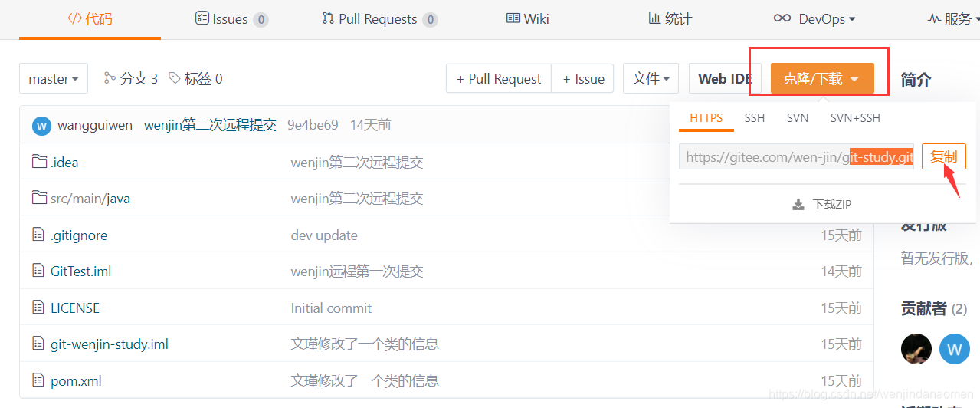This screenshot has width=980, height=408.
Task: Toggle the 克隆/下载 clone dropdown
Action: click(x=822, y=78)
